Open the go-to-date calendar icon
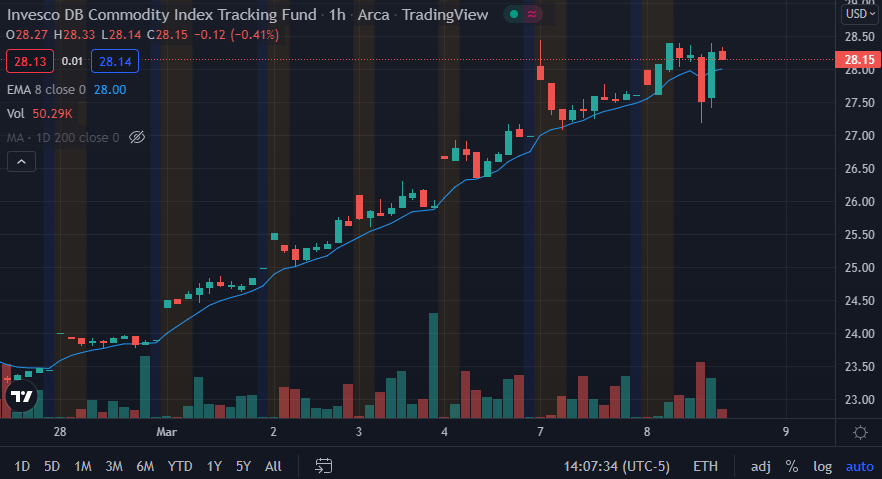 [323, 466]
